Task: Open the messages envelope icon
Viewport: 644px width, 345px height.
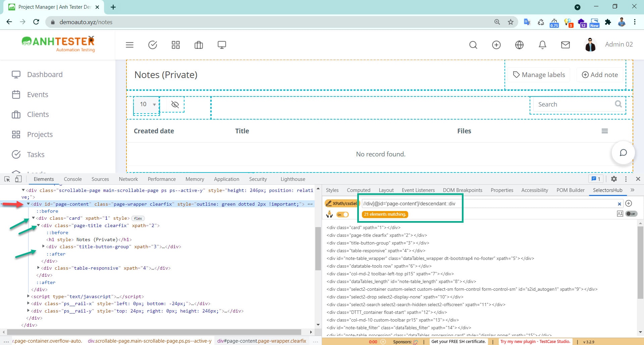Action: (566, 45)
